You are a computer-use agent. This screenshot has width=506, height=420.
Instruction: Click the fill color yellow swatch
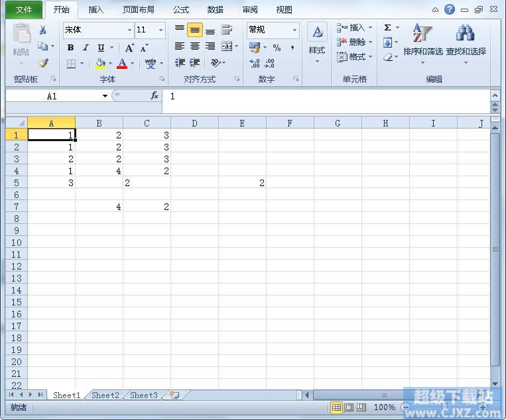pyautogui.click(x=100, y=64)
